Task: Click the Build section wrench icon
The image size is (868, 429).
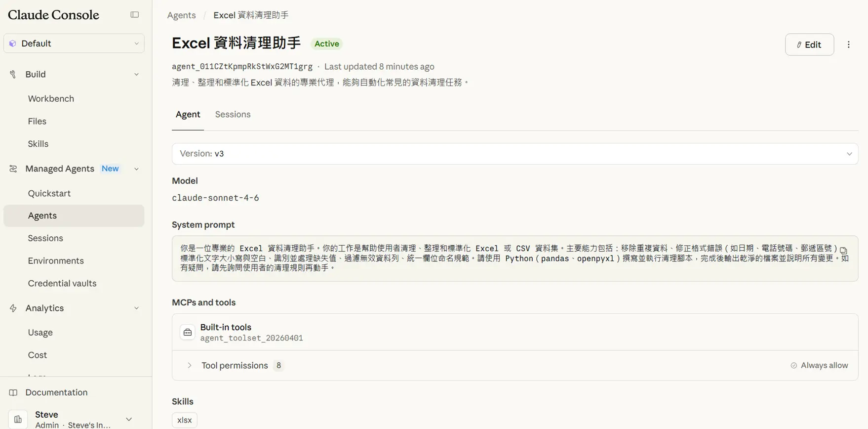Action: click(13, 74)
